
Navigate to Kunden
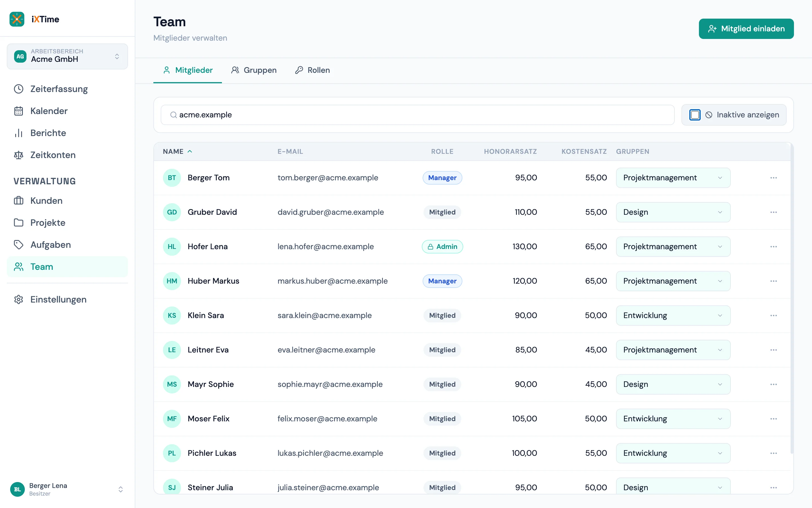click(x=67, y=201)
